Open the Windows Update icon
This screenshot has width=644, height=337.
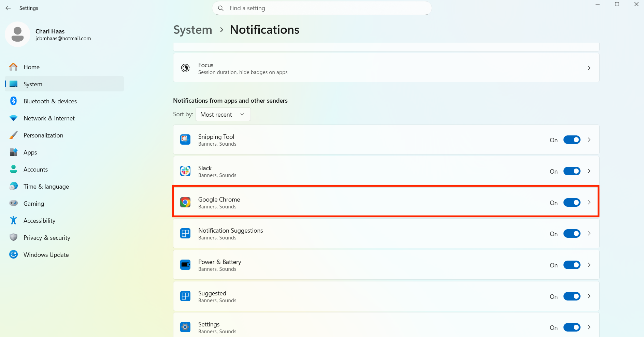pyautogui.click(x=13, y=254)
